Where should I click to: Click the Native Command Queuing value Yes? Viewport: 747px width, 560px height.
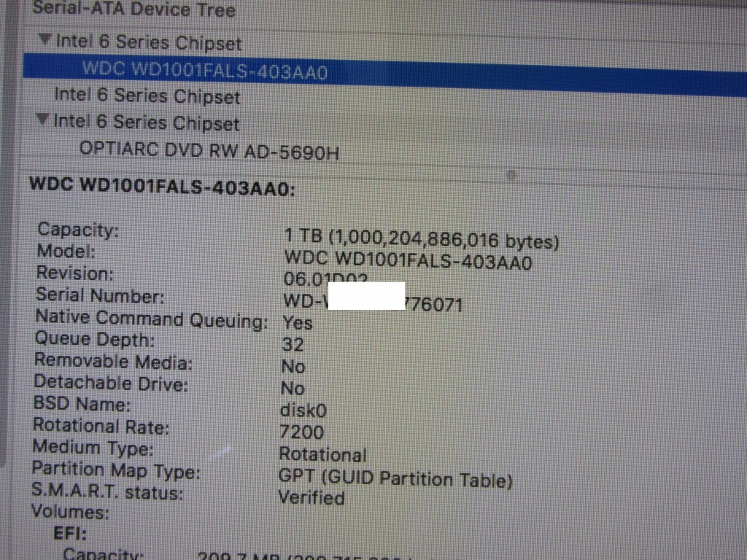[x=298, y=323]
